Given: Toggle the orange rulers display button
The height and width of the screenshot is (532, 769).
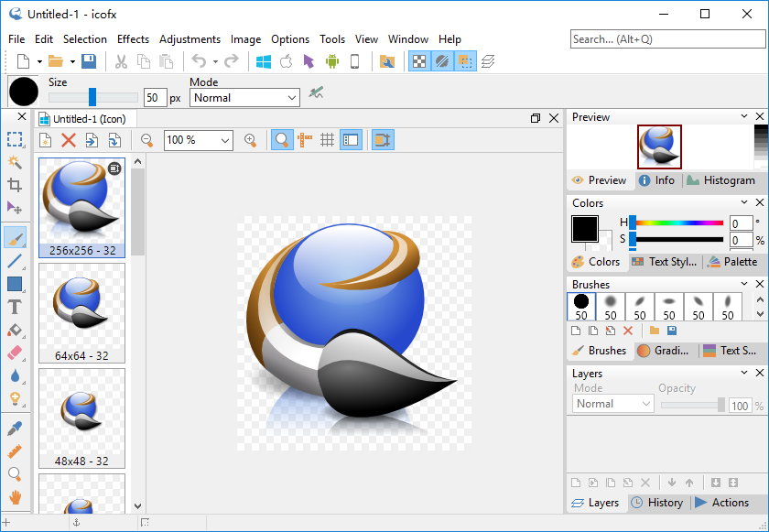Looking at the screenshot, I should [x=305, y=140].
